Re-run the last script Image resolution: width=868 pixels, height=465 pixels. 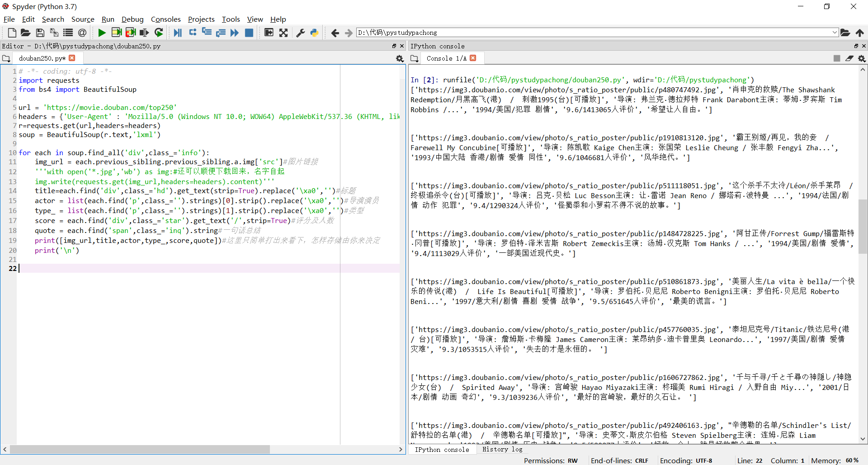159,33
